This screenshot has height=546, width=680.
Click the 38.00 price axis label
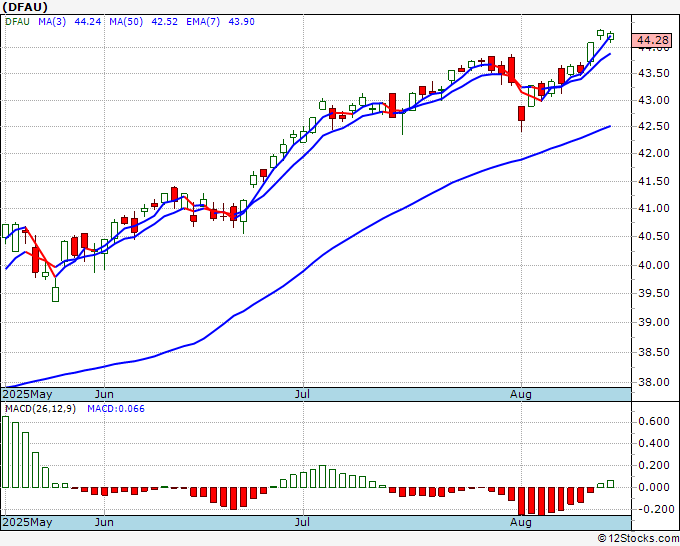654,382
